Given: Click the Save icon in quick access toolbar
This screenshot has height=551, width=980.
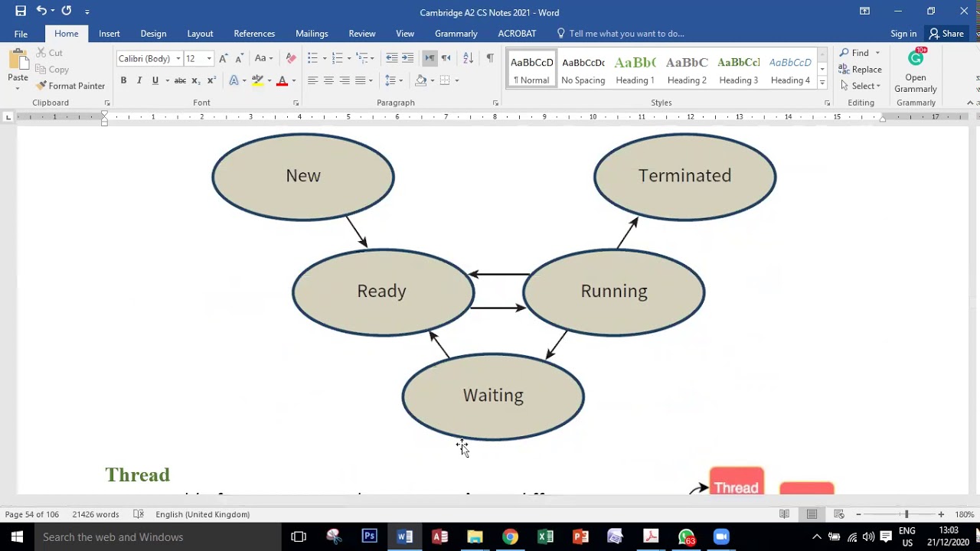Looking at the screenshot, I should (x=21, y=11).
